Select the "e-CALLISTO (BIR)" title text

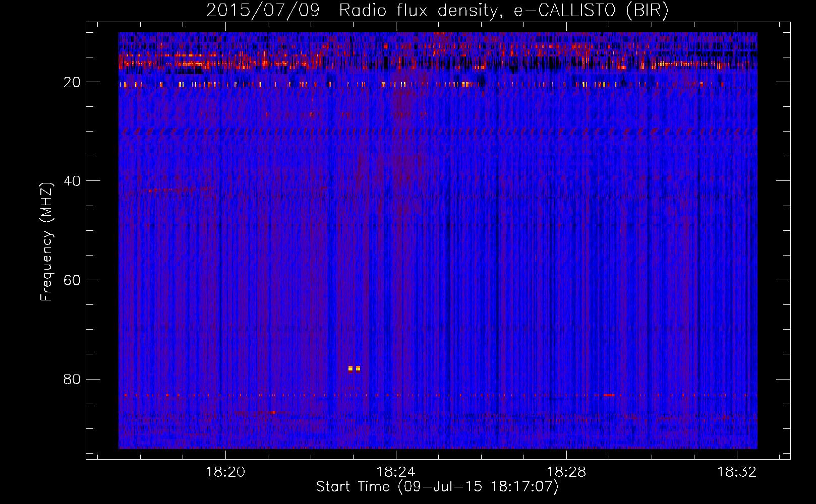[591, 11]
